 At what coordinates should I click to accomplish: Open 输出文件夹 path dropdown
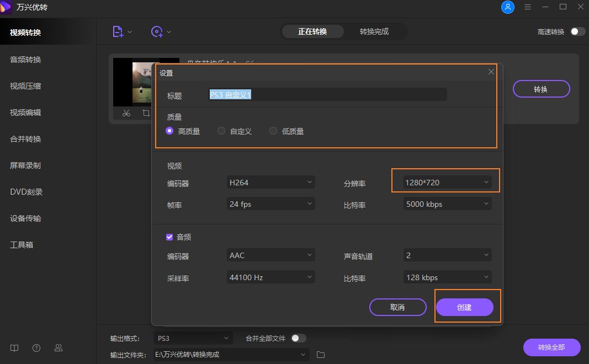point(231,355)
